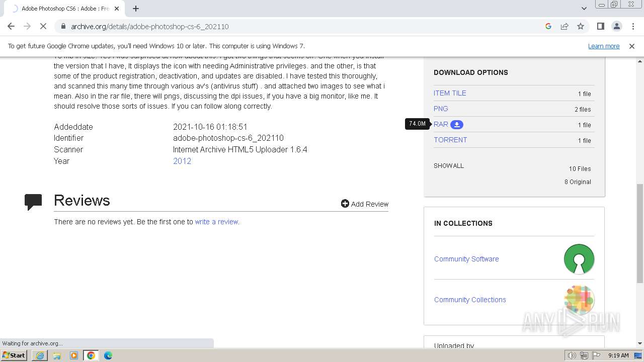Launch Microsoft Edge from taskbar
The image size is (644, 362).
point(108,355)
